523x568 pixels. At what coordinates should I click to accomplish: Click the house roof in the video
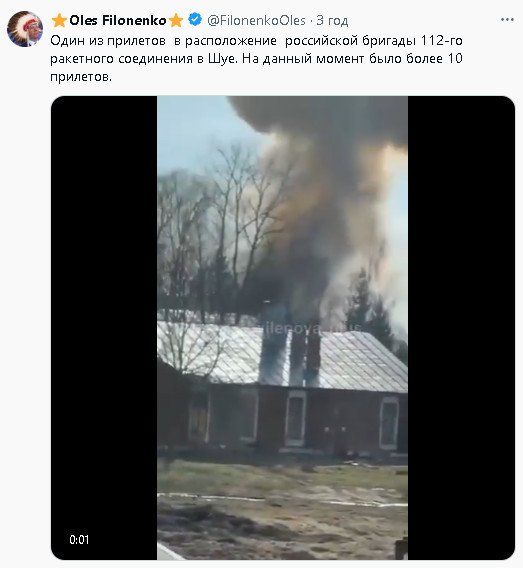[283, 357]
